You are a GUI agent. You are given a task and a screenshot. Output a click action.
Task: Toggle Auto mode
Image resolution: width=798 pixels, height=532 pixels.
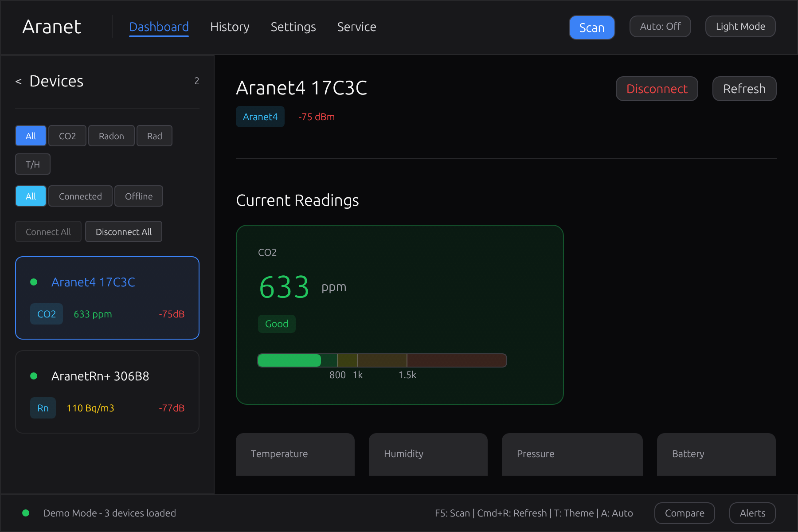[x=660, y=26]
